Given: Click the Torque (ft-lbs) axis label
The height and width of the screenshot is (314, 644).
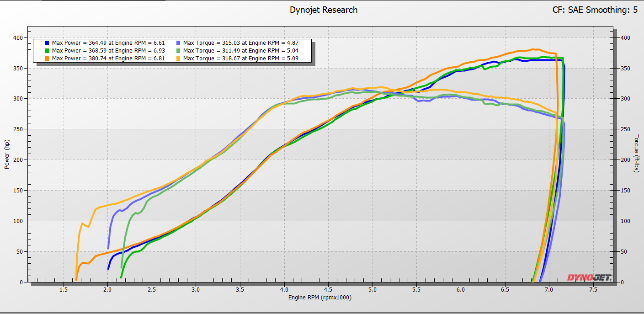Looking at the screenshot, I should pyautogui.click(x=636, y=153).
